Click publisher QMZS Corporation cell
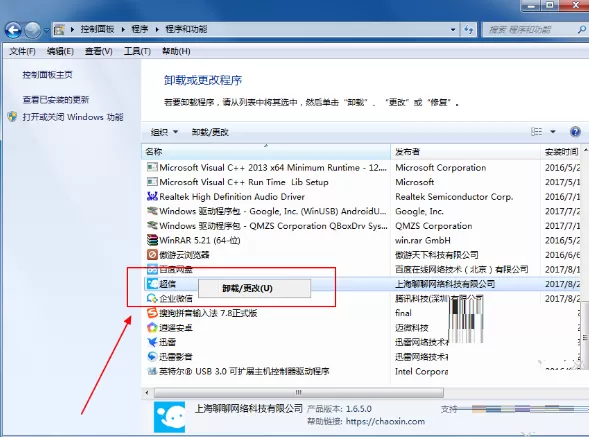The image size is (589, 437). (433, 226)
